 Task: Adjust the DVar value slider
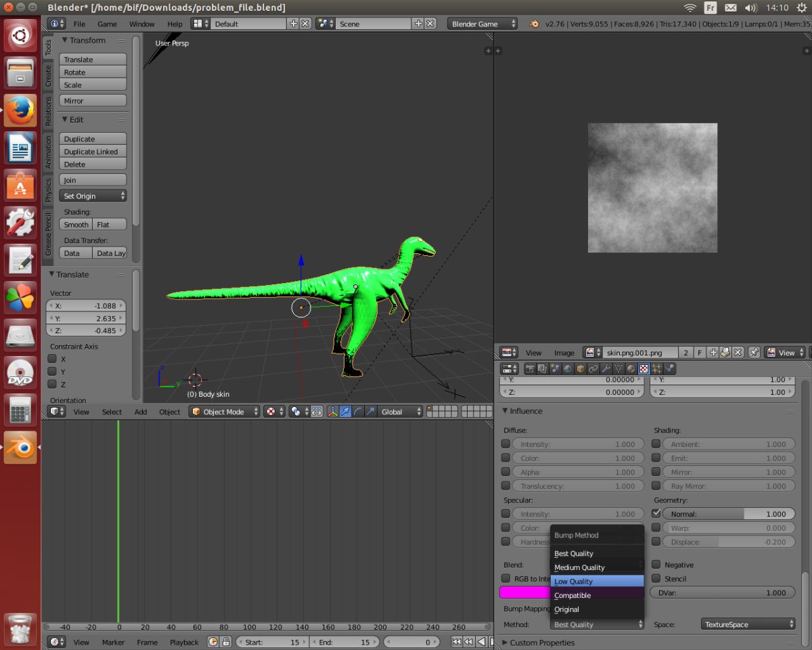(x=722, y=592)
